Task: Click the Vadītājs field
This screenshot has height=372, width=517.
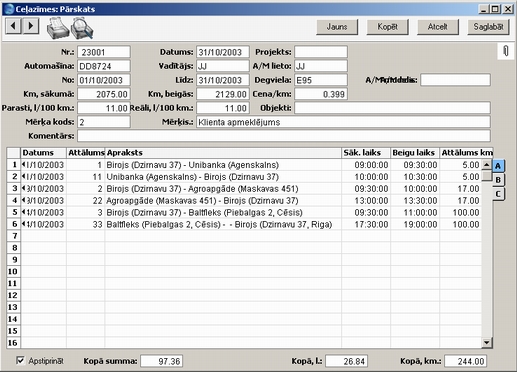Action: point(223,66)
